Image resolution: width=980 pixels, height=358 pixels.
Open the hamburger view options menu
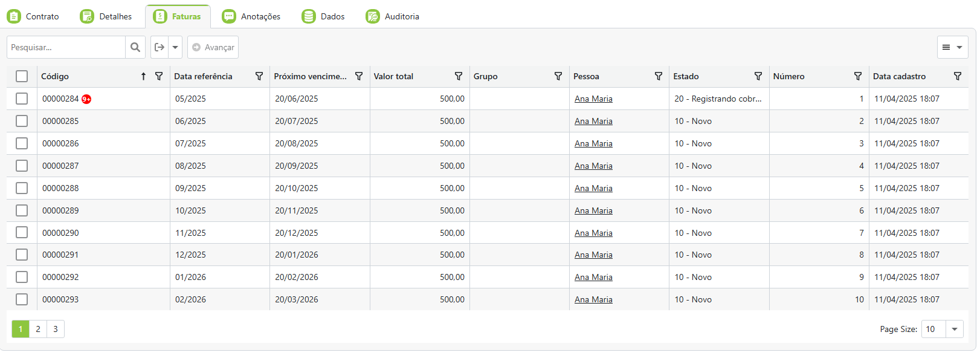952,47
